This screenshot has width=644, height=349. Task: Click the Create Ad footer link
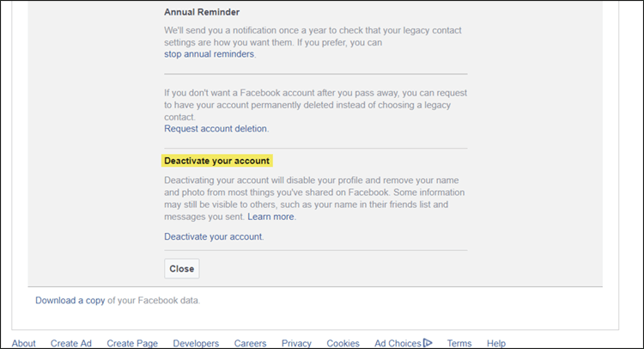click(x=71, y=343)
